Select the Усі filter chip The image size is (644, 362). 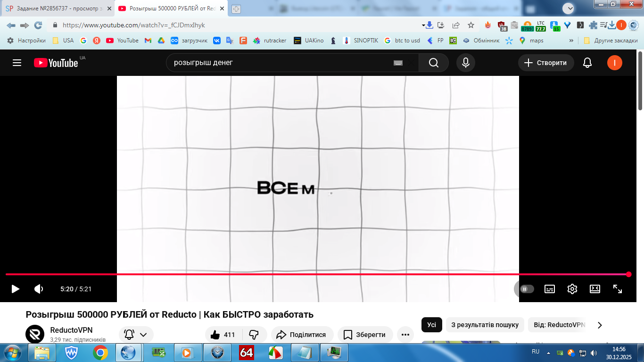(432, 325)
